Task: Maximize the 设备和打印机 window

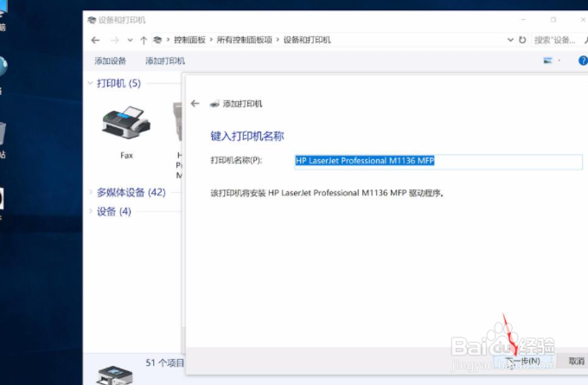Action: [x=553, y=20]
